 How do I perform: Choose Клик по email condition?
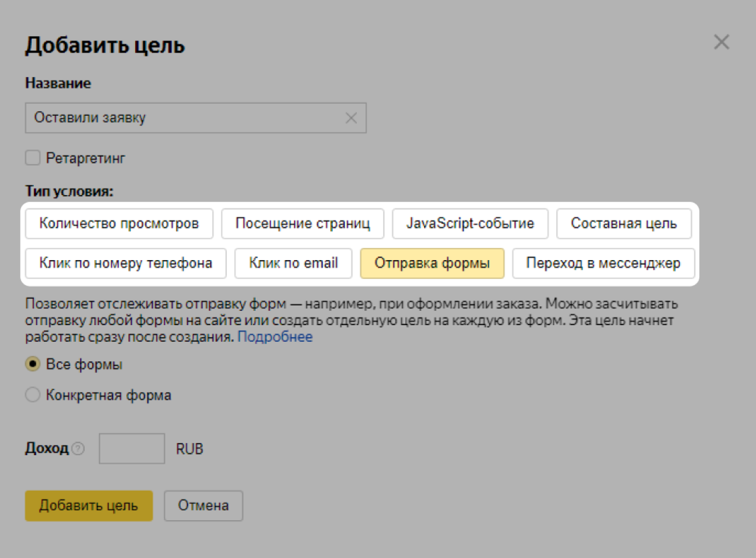pos(293,263)
